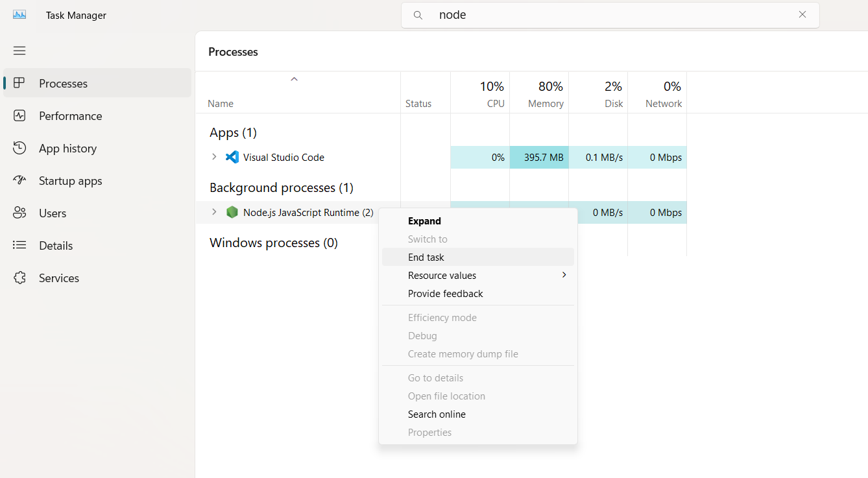This screenshot has width=868, height=478.
Task: Open the Users page
Action: 97,213
